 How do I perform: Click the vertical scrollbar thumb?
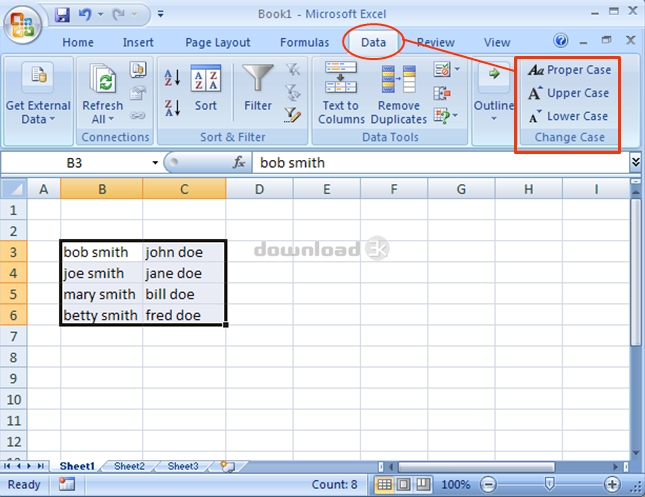pyautogui.click(x=635, y=273)
